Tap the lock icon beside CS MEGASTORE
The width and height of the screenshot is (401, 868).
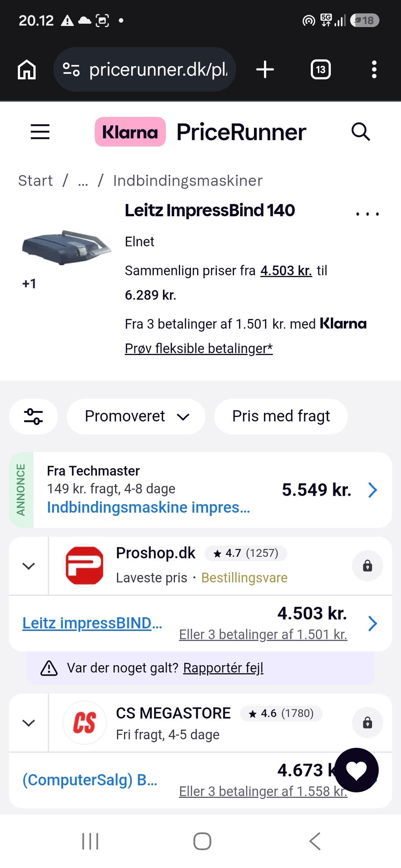[x=368, y=722]
